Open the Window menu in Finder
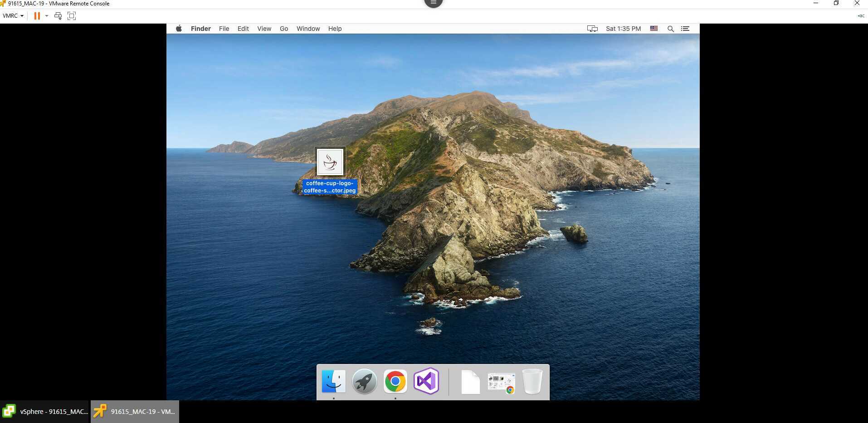The height and width of the screenshot is (423, 868). pyautogui.click(x=308, y=29)
